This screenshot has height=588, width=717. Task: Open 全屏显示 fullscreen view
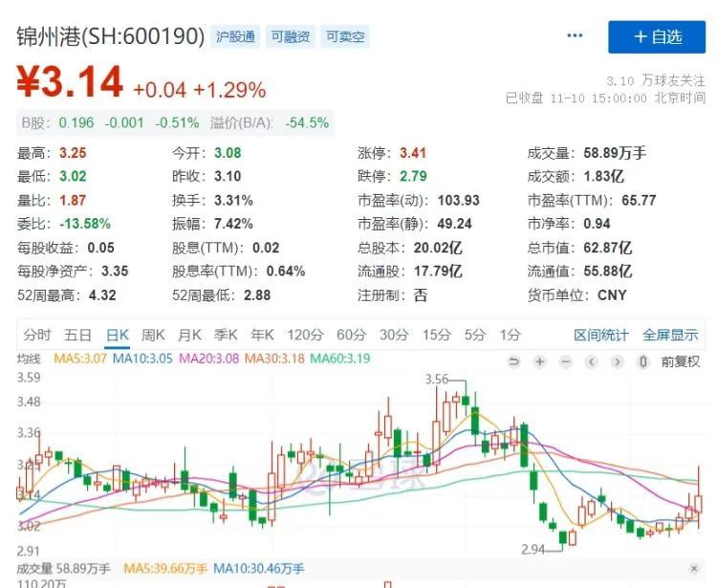[x=670, y=335]
